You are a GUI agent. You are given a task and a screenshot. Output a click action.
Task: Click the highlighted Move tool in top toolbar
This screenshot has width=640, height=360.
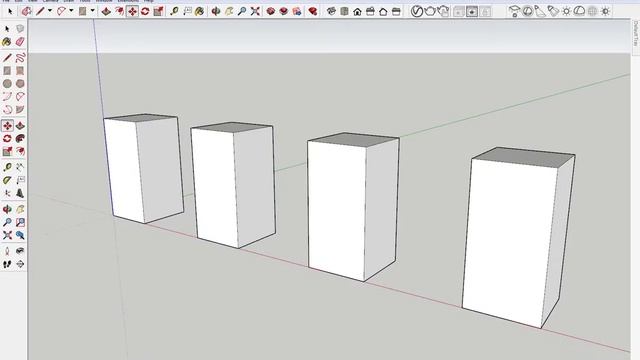coord(132,11)
